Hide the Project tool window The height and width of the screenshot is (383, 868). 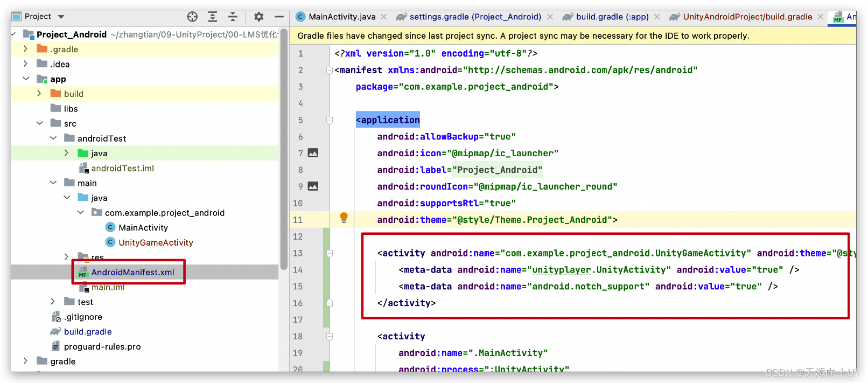pos(279,17)
